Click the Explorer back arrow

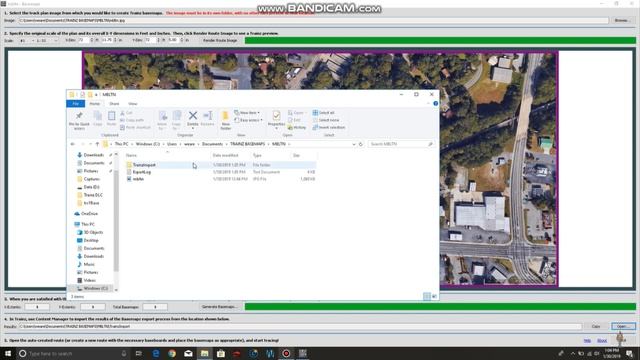click(x=73, y=144)
